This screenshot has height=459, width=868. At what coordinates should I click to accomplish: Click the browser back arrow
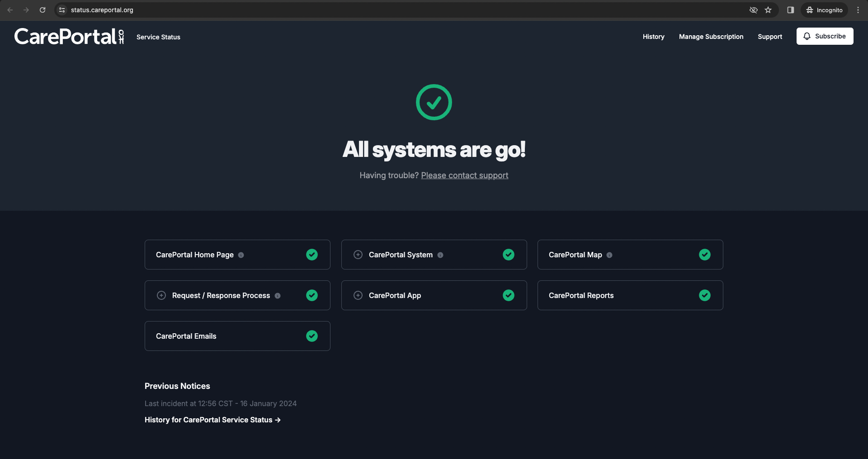point(10,10)
